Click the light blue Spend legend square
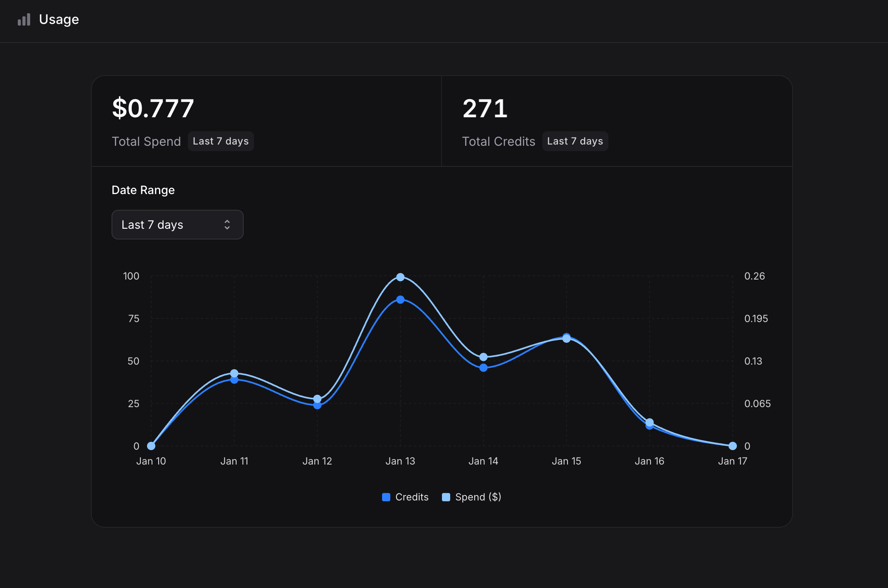 (446, 497)
